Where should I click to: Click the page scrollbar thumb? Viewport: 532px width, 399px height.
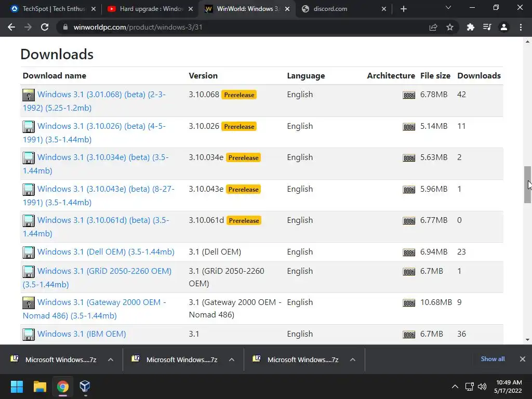point(528,184)
